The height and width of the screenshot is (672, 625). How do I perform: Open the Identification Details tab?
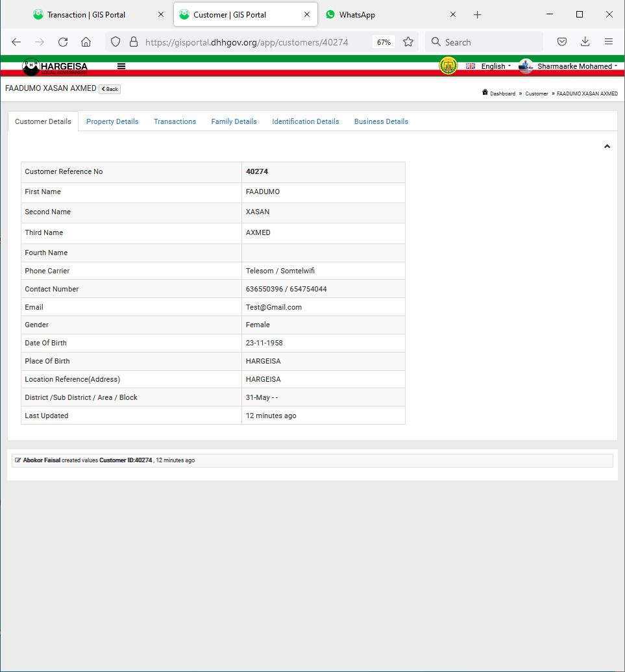(306, 121)
